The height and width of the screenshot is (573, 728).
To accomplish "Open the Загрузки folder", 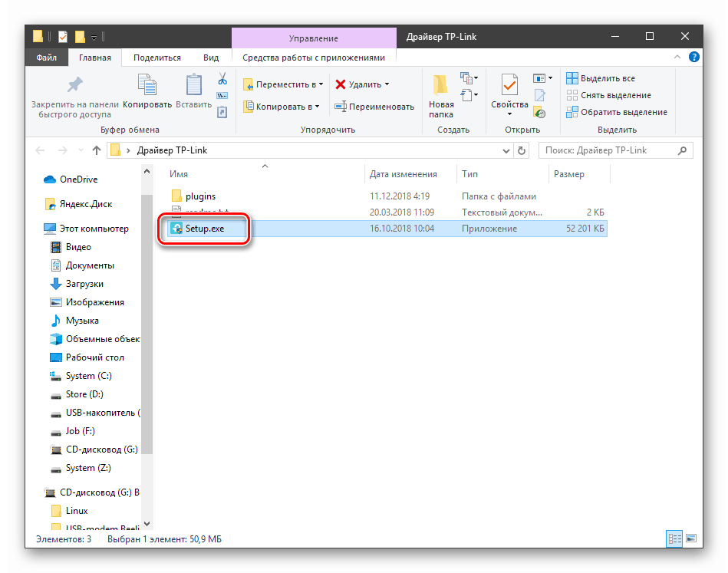I will (77, 284).
